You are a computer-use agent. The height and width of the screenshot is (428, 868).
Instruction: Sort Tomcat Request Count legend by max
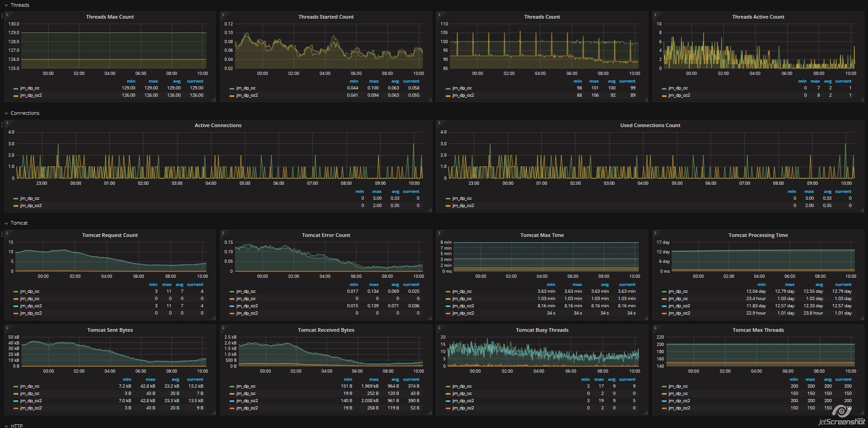pyautogui.click(x=167, y=285)
